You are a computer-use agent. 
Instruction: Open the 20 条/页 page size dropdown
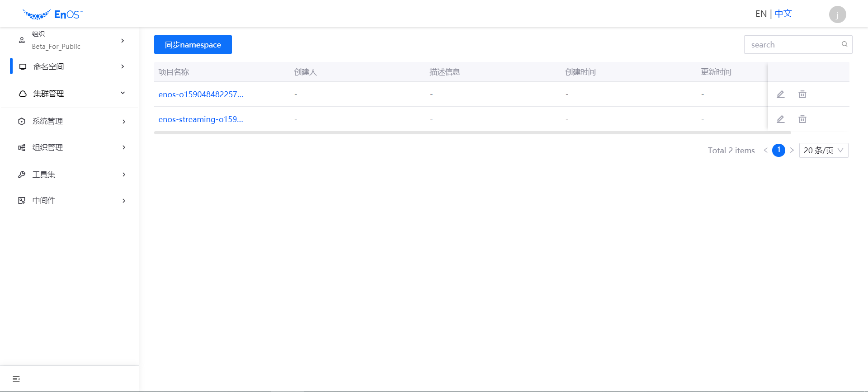[x=824, y=150]
